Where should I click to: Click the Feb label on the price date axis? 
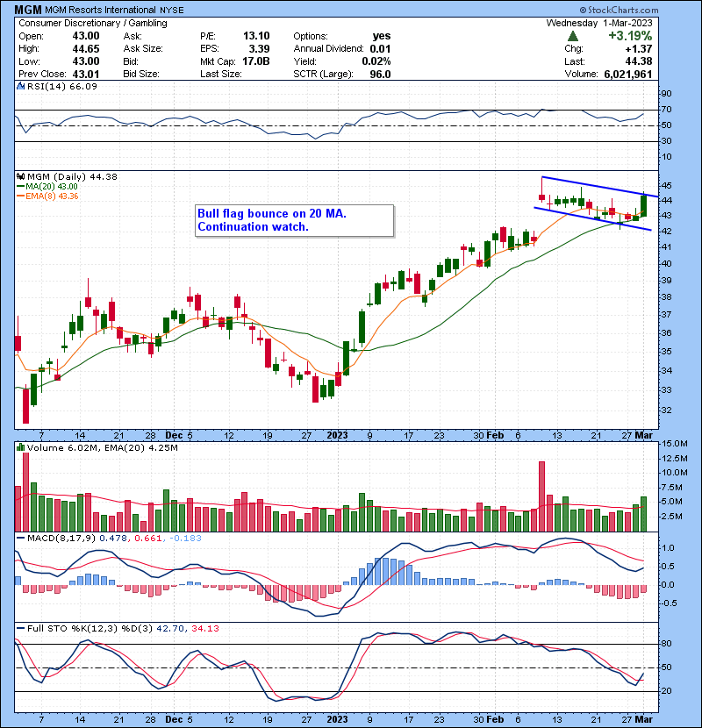(496, 434)
